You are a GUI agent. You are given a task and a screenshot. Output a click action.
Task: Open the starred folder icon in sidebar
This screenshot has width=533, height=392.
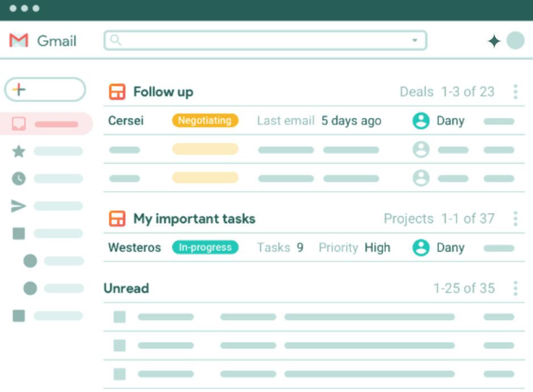19,151
